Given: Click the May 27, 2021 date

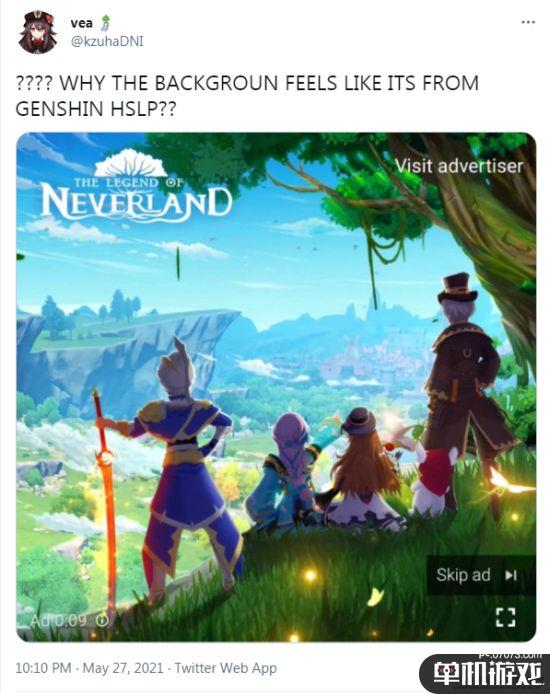Looking at the screenshot, I should click(123, 668).
